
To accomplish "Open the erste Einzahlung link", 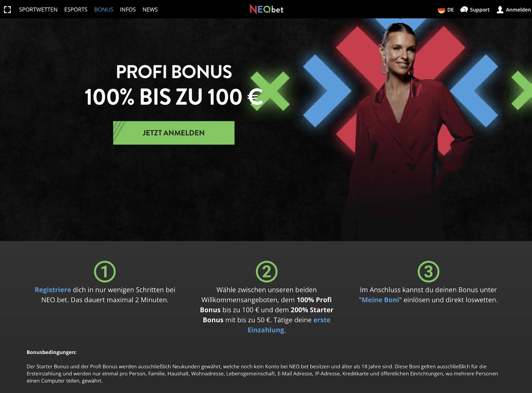I will 289,325.
